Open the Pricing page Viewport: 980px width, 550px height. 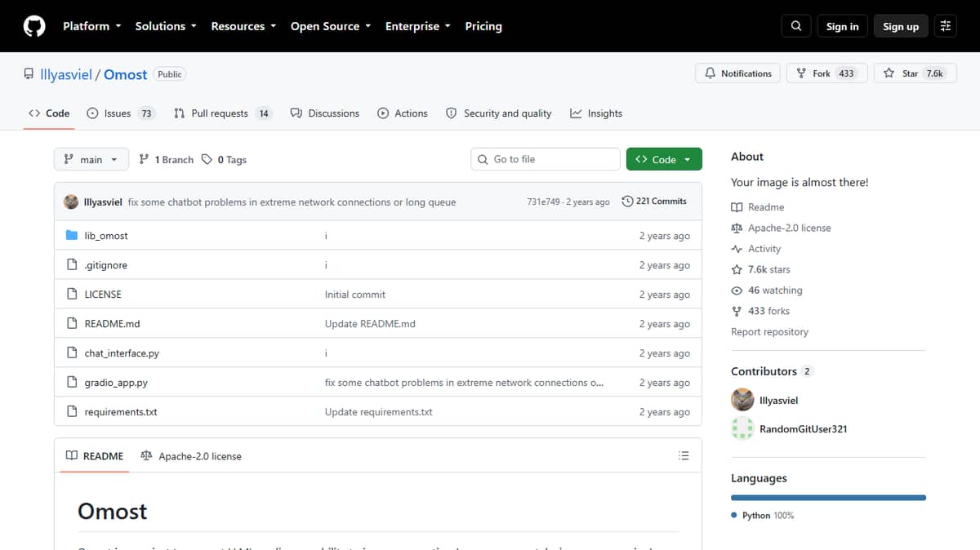(483, 26)
